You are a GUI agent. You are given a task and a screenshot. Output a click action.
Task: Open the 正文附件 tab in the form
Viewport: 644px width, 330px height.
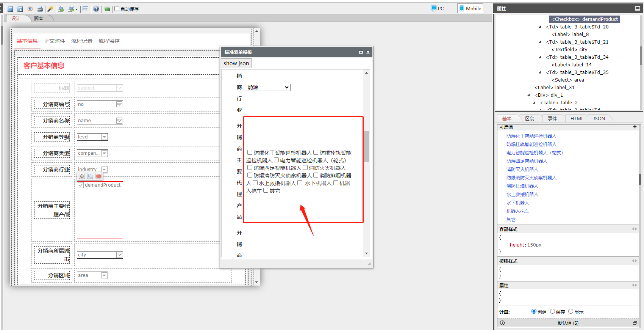pyautogui.click(x=55, y=41)
